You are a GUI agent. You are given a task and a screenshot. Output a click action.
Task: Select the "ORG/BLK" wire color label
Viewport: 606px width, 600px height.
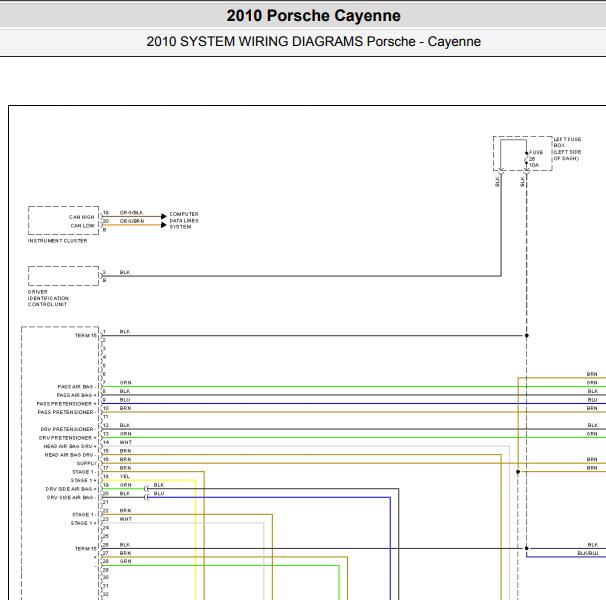131,213
